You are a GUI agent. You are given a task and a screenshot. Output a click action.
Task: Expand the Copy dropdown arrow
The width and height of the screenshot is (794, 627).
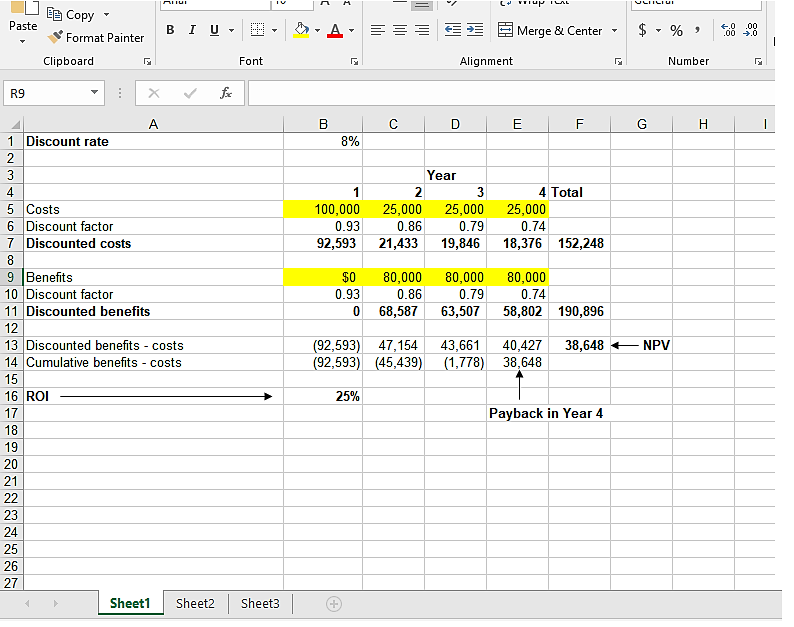coord(106,15)
